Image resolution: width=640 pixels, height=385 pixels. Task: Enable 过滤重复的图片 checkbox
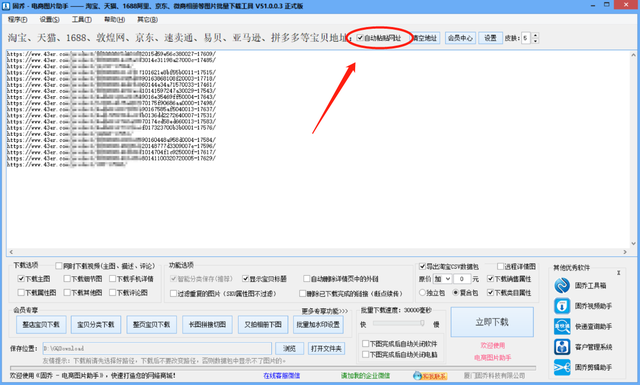point(173,294)
